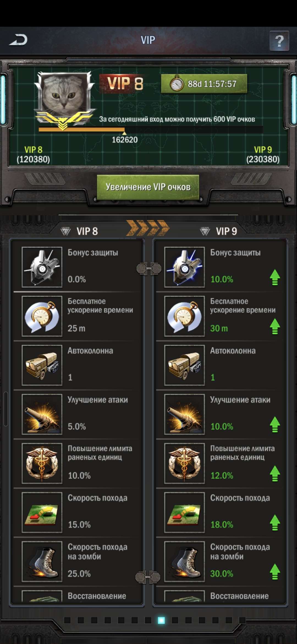Select VIP 8 defense bonus helmet icon
The width and height of the screenshot is (297, 644).
[42, 267]
